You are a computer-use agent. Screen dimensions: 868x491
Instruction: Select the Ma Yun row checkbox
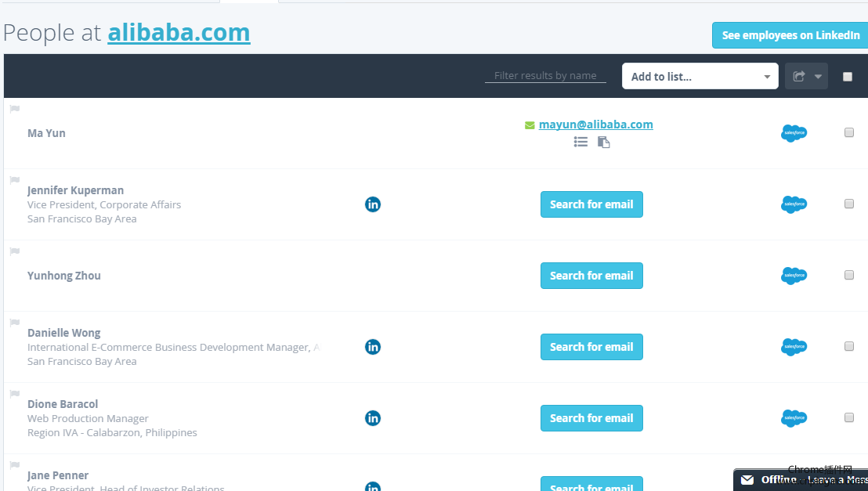click(849, 132)
